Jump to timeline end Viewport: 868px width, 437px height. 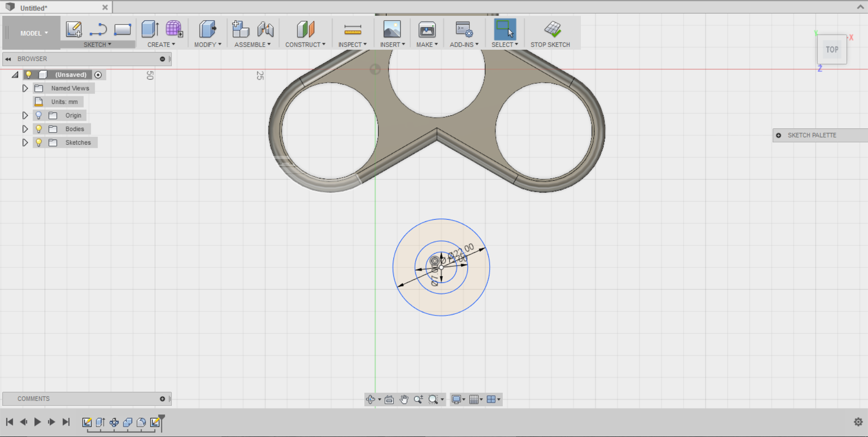point(66,422)
